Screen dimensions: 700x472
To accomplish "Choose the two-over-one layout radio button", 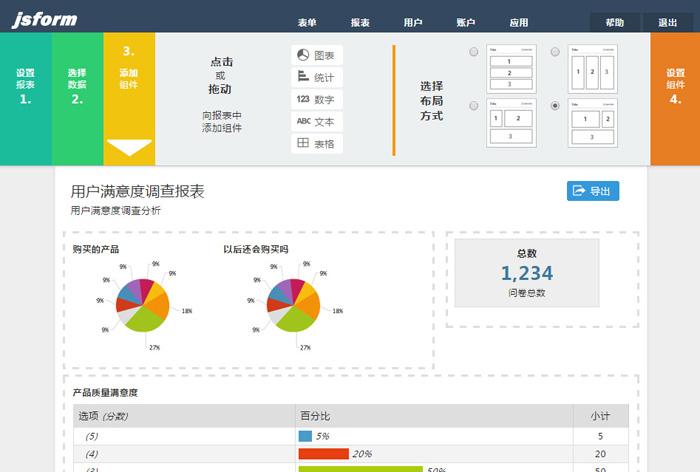I will [x=474, y=105].
